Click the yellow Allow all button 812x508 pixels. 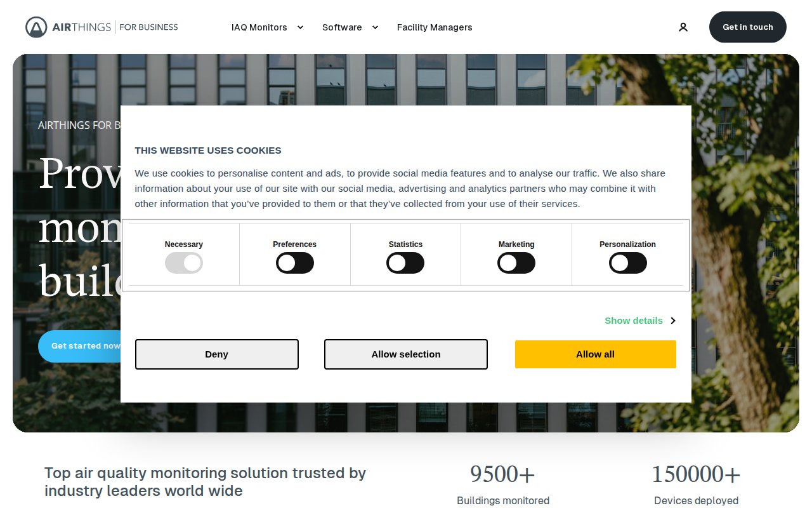click(595, 354)
